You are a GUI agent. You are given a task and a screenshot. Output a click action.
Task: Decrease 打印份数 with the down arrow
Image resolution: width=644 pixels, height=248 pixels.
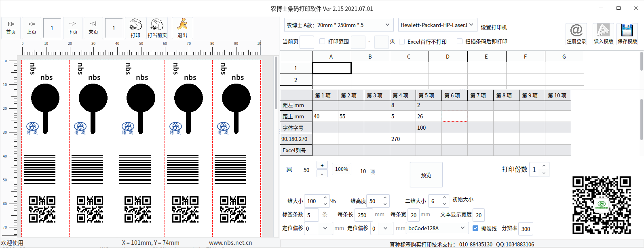pos(544,173)
